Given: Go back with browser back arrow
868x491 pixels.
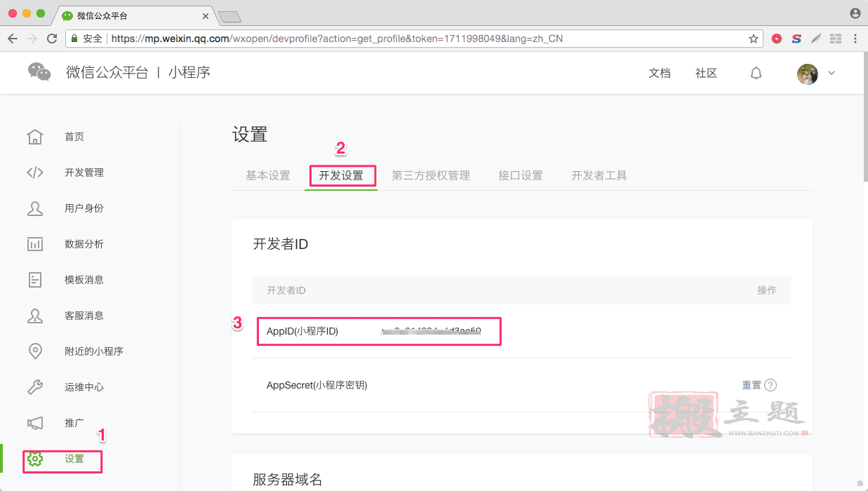Looking at the screenshot, I should tap(13, 39).
